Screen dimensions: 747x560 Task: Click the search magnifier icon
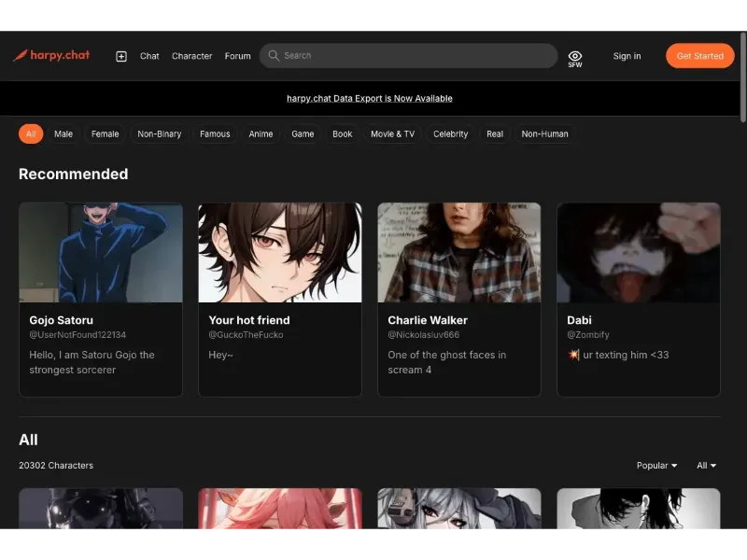pyautogui.click(x=272, y=56)
